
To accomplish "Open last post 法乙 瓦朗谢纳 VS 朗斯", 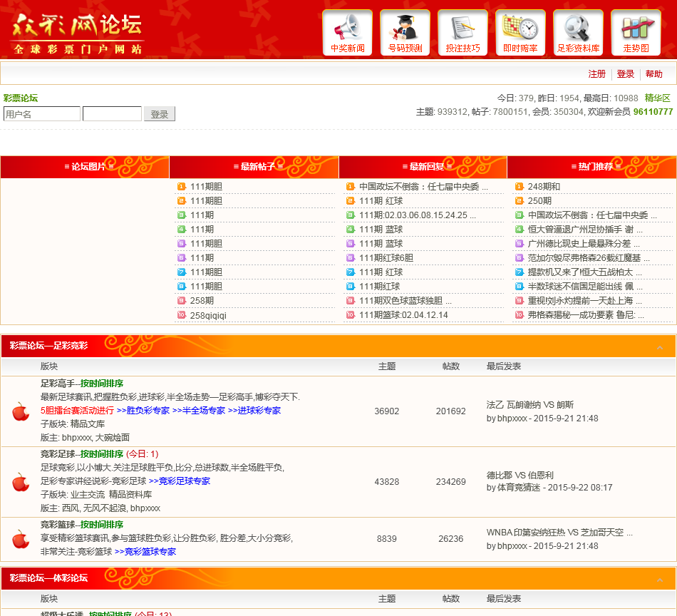I will point(529,405).
